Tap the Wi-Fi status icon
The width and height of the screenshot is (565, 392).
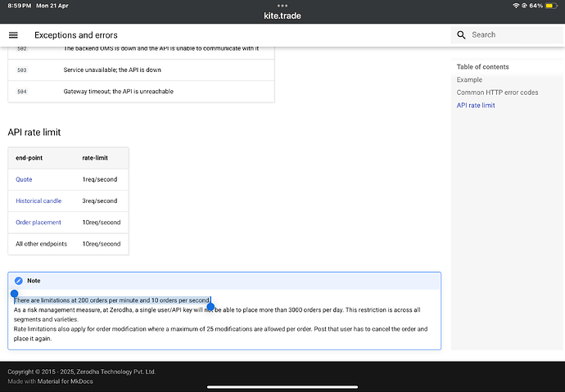coord(516,6)
